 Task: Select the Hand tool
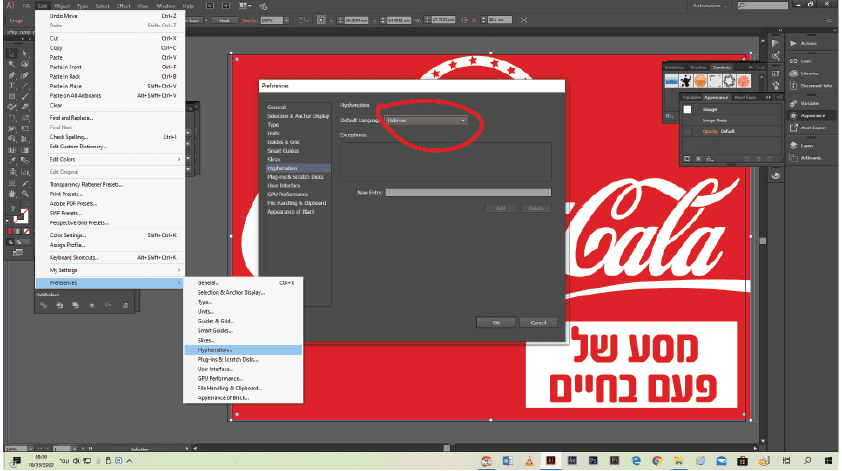click(12, 194)
